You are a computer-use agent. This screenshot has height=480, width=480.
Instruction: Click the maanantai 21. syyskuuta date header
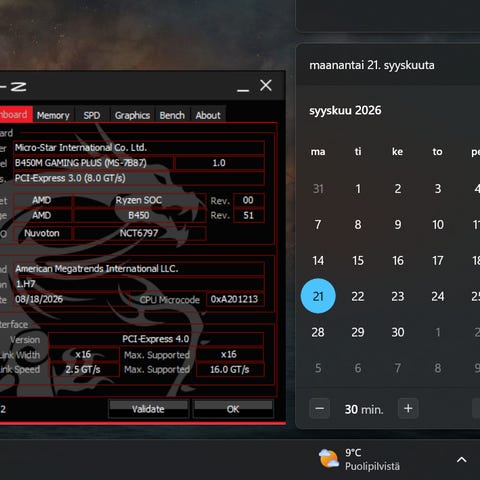tap(372, 65)
